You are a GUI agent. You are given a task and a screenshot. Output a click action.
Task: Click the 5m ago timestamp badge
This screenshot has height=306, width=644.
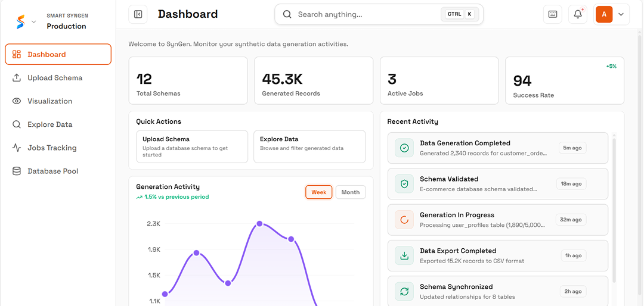pos(572,148)
